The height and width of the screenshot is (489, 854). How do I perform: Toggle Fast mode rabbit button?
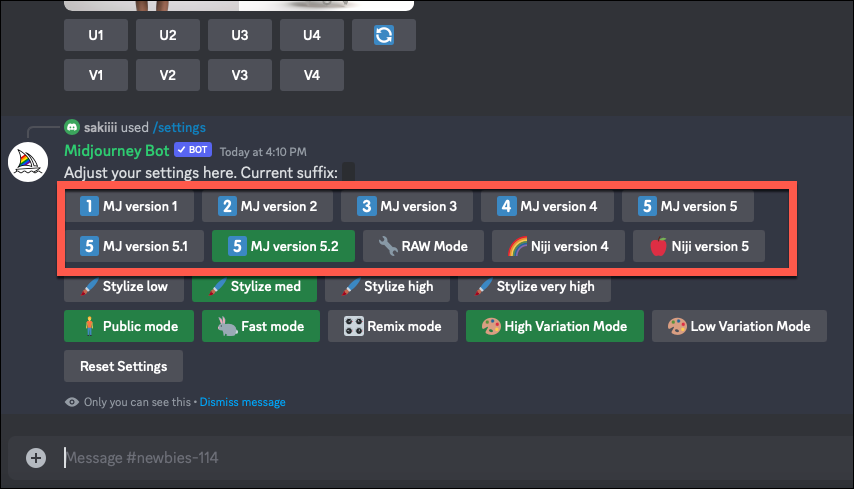261,326
